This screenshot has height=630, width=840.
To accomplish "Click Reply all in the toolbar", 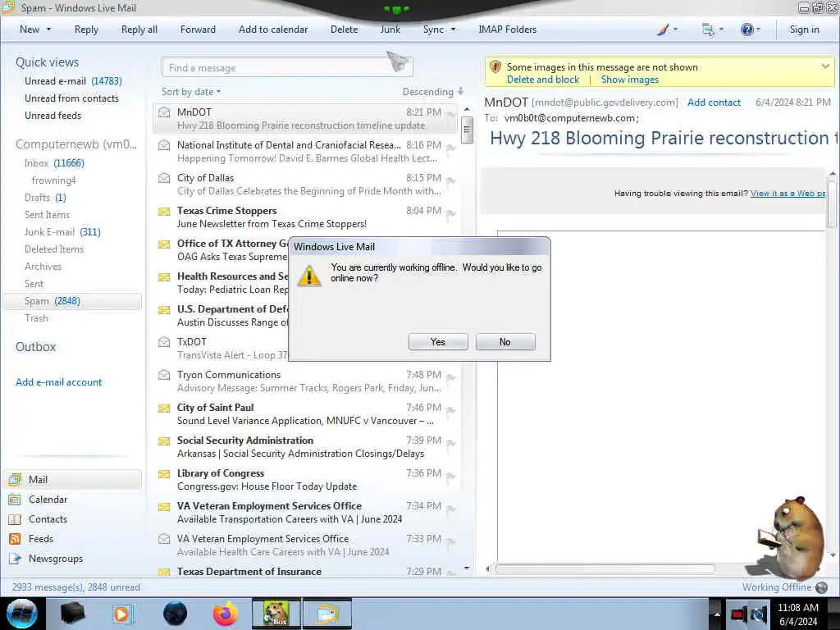I will click(139, 30).
